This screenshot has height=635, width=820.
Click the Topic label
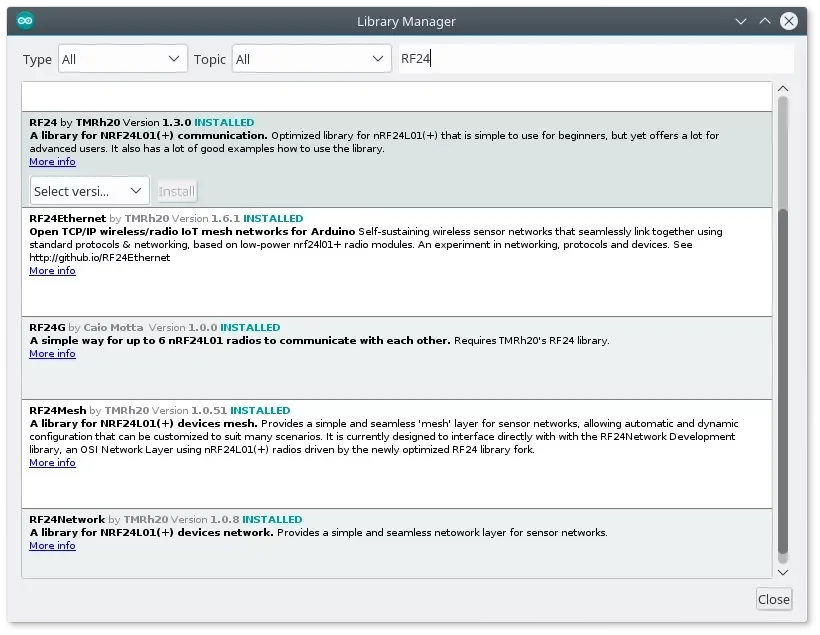pyautogui.click(x=210, y=60)
